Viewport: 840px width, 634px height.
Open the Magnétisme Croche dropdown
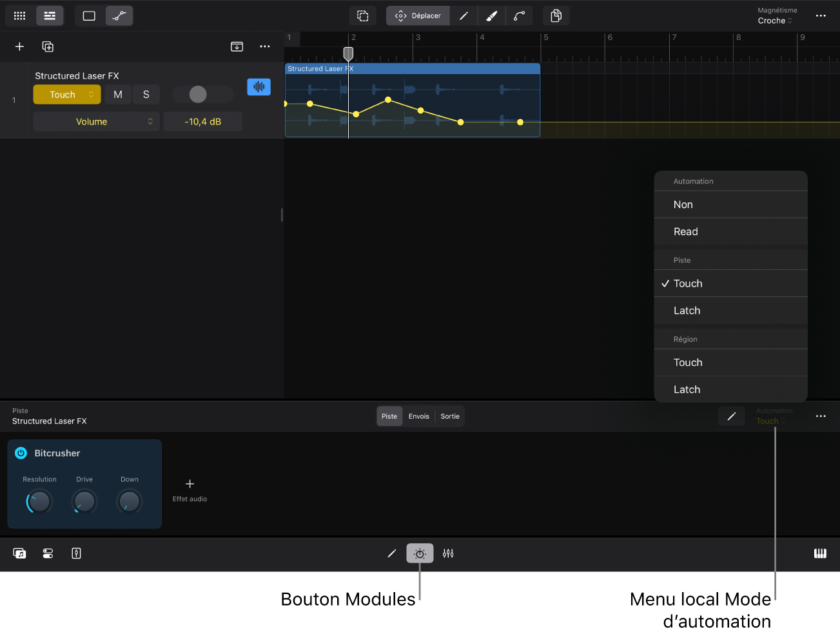(x=775, y=20)
